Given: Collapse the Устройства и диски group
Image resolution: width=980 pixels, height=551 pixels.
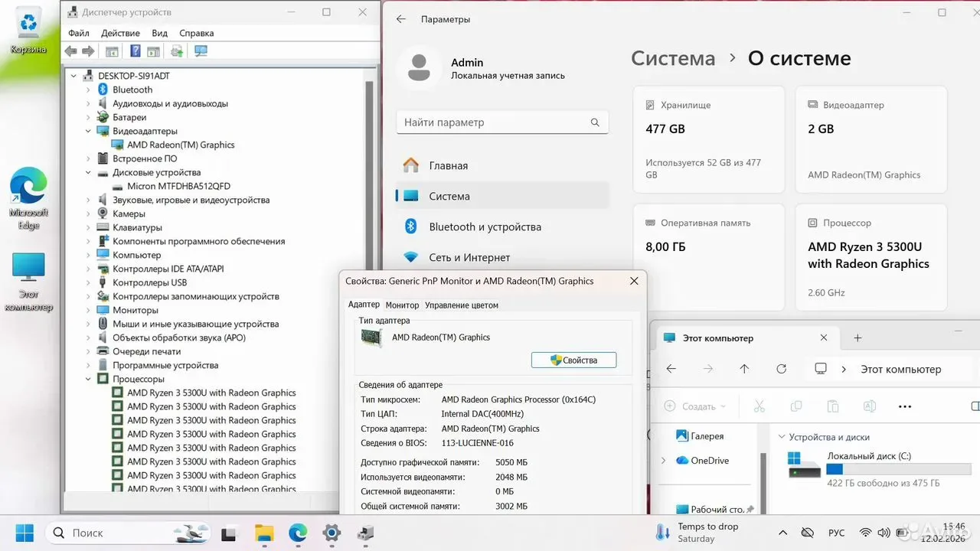Looking at the screenshot, I should [x=781, y=437].
